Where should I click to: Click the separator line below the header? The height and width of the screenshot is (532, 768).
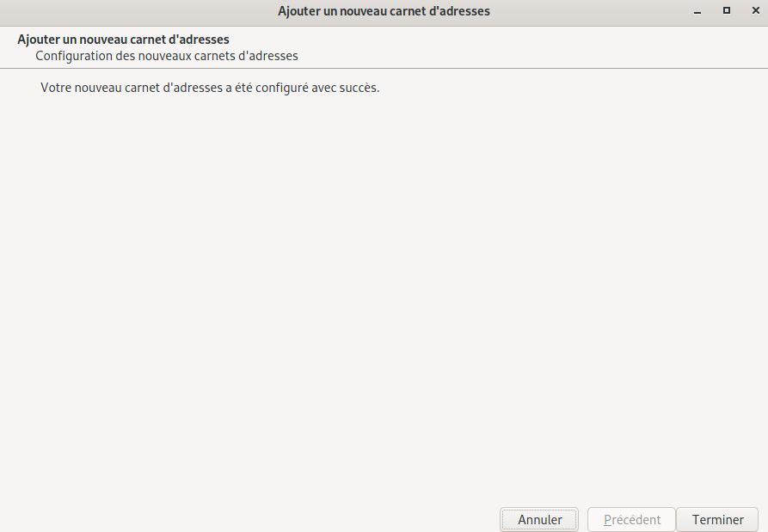click(384, 68)
